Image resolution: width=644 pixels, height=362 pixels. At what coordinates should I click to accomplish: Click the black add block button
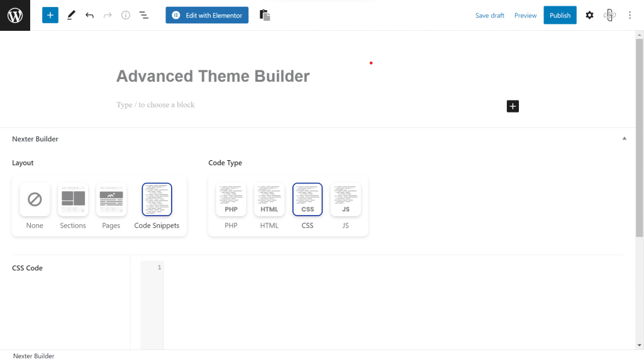click(x=513, y=106)
